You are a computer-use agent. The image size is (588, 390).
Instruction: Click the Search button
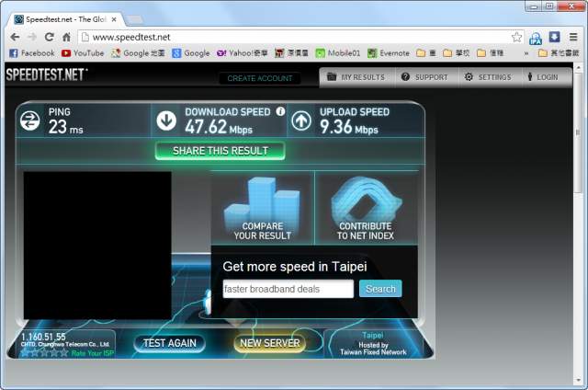coord(380,289)
